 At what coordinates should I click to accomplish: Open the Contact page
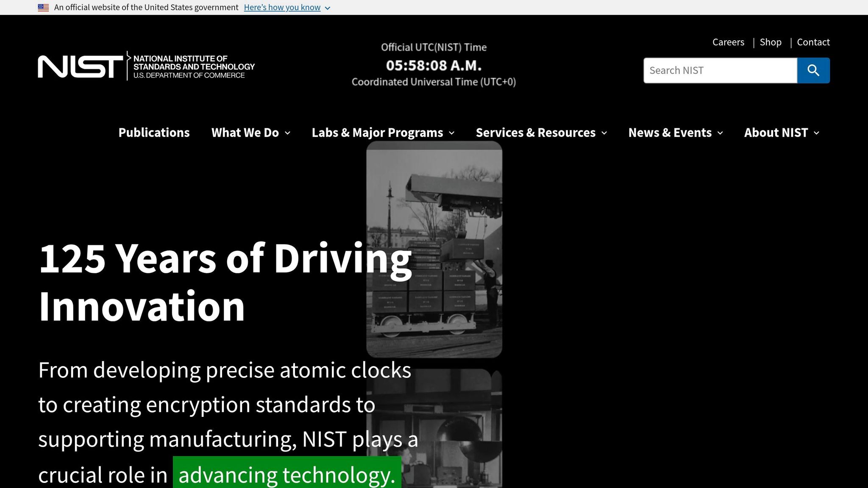coord(813,42)
